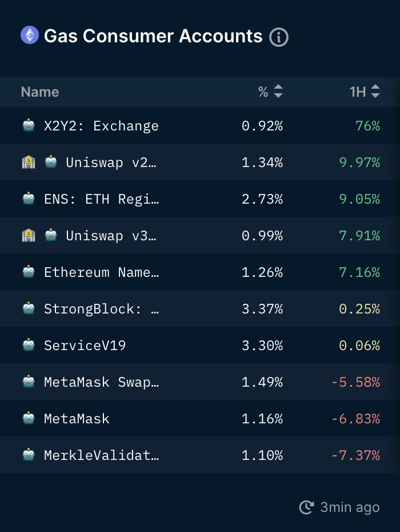Sort by the 1H column arrows
400x532 pixels.
(375, 92)
